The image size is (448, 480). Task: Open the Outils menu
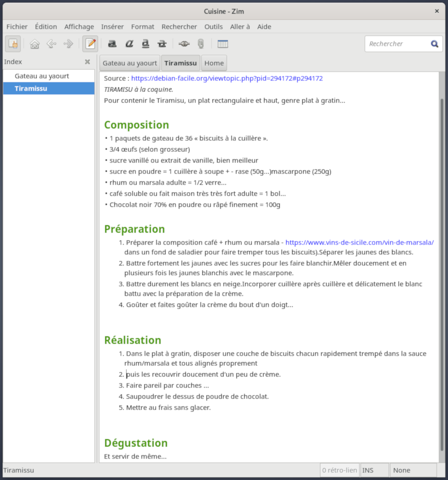point(213,27)
